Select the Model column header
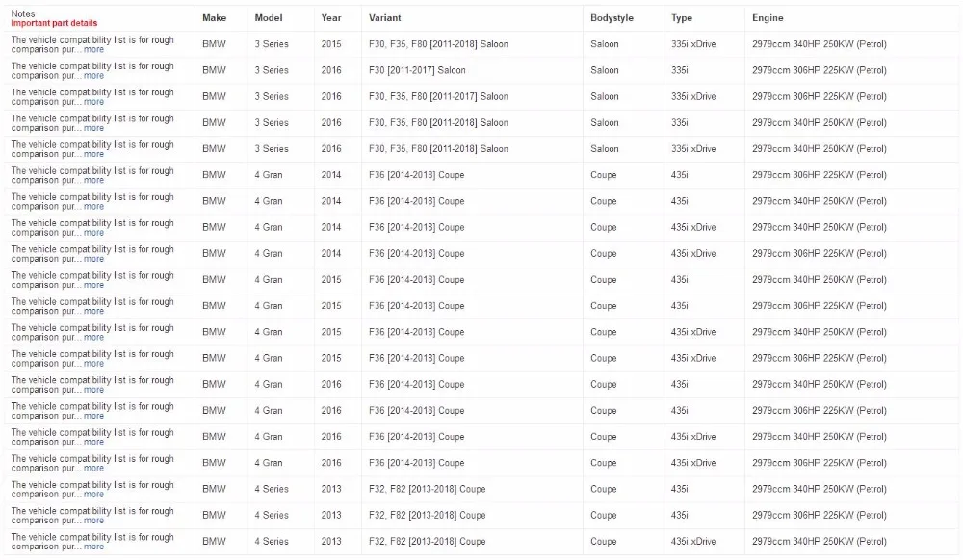Viewport: 963px width, 560px height. pos(269,17)
